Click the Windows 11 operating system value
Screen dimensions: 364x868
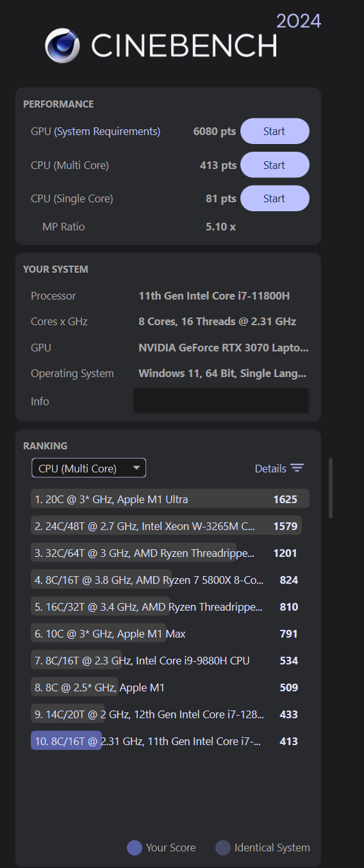click(222, 373)
